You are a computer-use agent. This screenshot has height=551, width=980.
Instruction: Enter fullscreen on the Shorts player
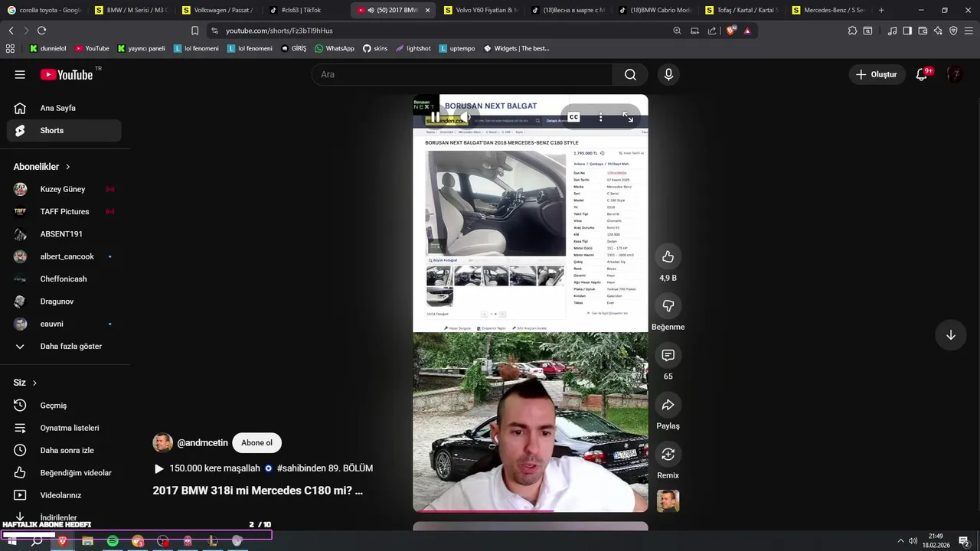pos(628,117)
